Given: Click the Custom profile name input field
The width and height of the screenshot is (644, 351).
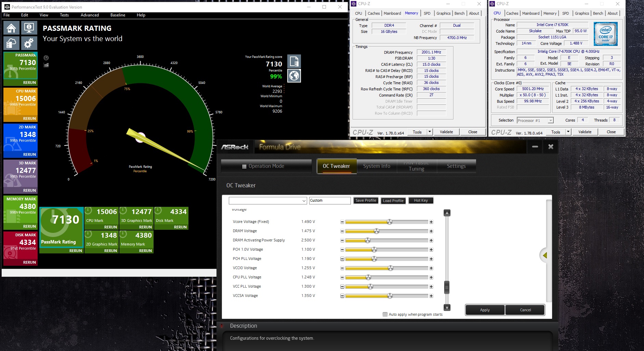Looking at the screenshot, I should (x=330, y=201).
